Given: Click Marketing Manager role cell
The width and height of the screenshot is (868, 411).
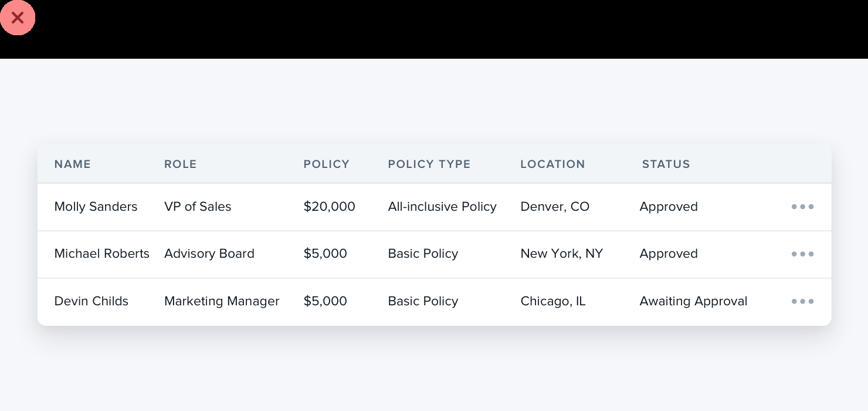Looking at the screenshot, I should tap(222, 301).
